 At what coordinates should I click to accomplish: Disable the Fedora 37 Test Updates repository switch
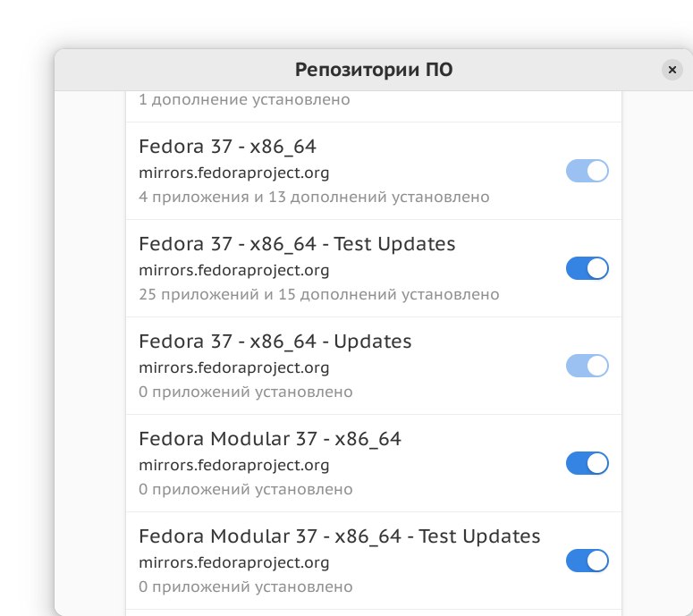coord(587,268)
